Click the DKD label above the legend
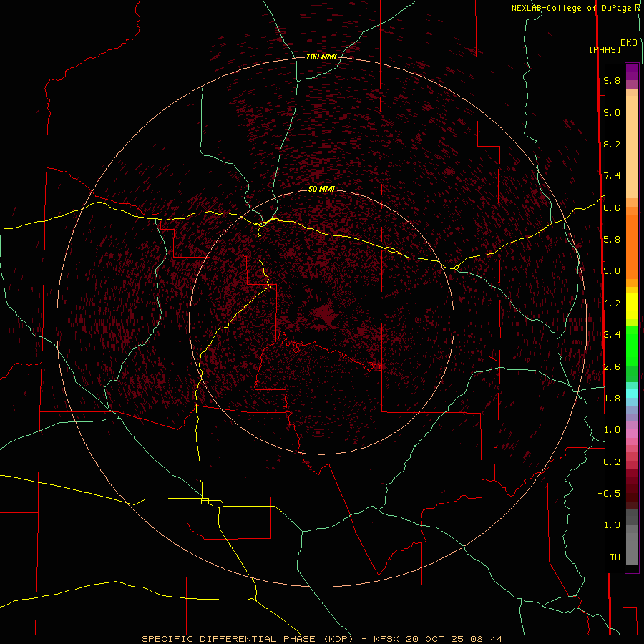This screenshot has height=644, width=644. 629,43
